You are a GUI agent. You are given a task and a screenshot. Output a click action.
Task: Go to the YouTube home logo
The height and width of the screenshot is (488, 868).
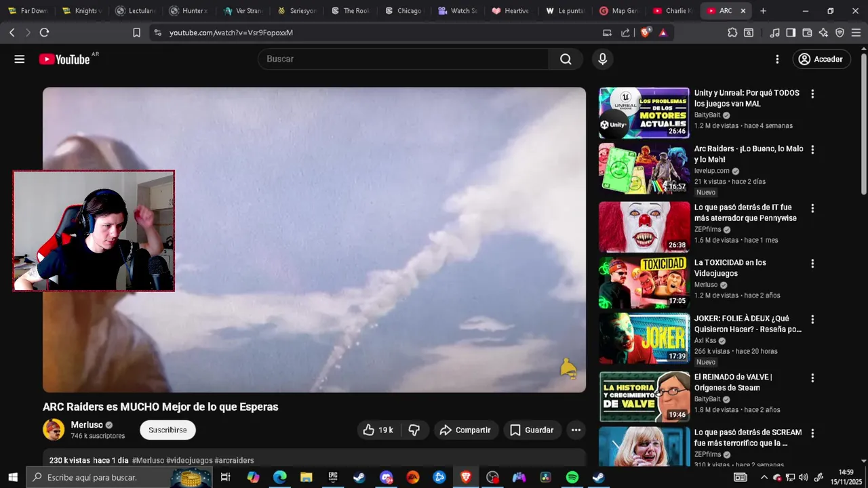coord(64,59)
